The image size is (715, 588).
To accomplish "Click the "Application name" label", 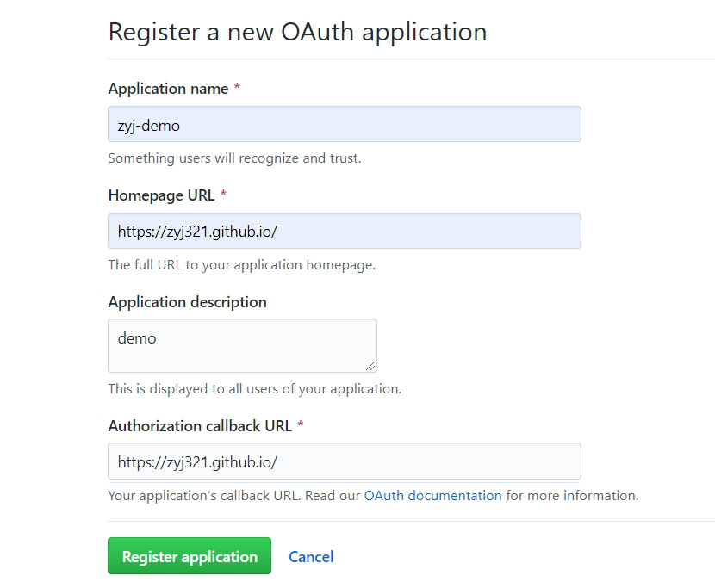I will tap(168, 89).
